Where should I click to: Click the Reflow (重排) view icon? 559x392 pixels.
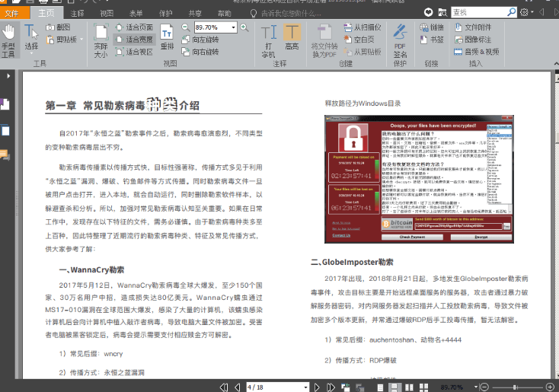[167, 37]
